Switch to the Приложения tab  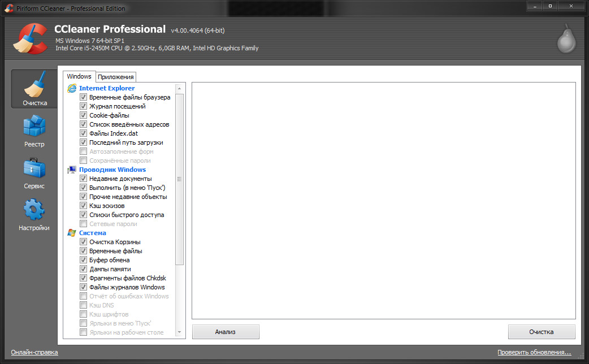pyautogui.click(x=116, y=77)
